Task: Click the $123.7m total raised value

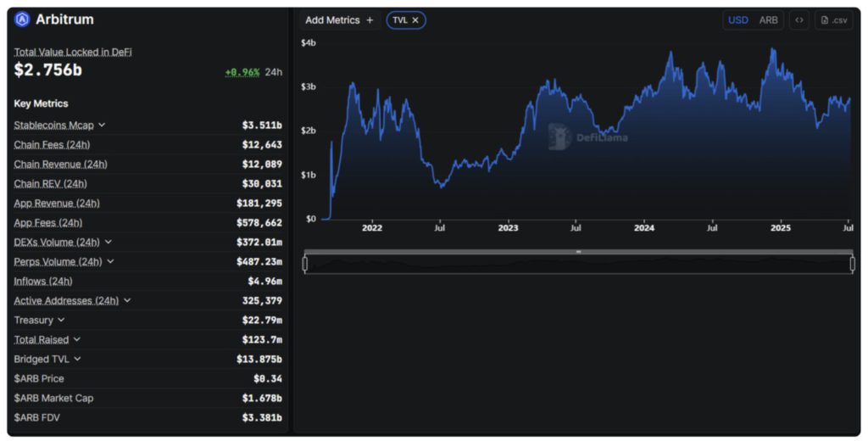Action: (x=262, y=339)
